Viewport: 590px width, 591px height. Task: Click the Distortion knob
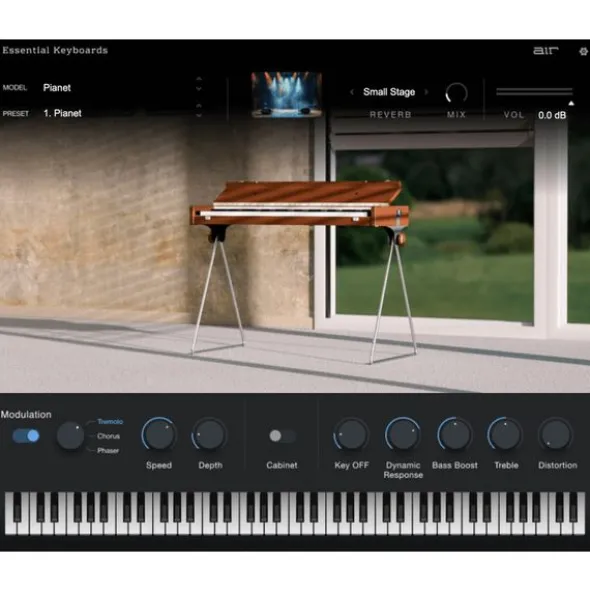pyautogui.click(x=556, y=435)
